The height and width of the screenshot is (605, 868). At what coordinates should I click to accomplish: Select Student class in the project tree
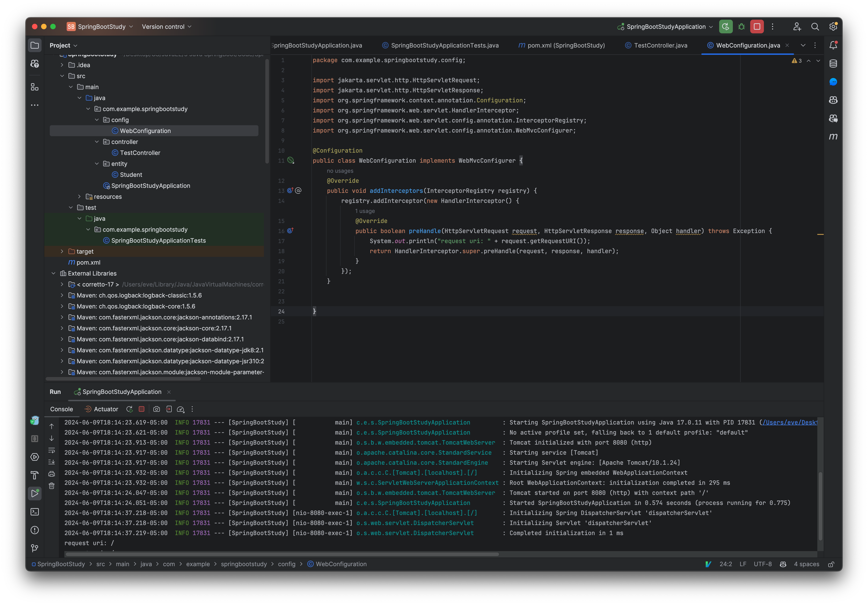pyautogui.click(x=131, y=175)
